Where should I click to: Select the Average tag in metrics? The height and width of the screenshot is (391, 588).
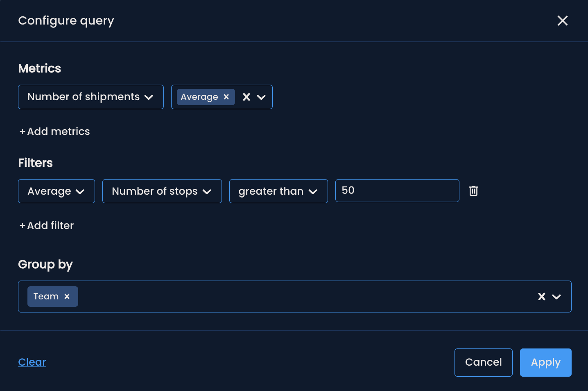pyautogui.click(x=199, y=97)
